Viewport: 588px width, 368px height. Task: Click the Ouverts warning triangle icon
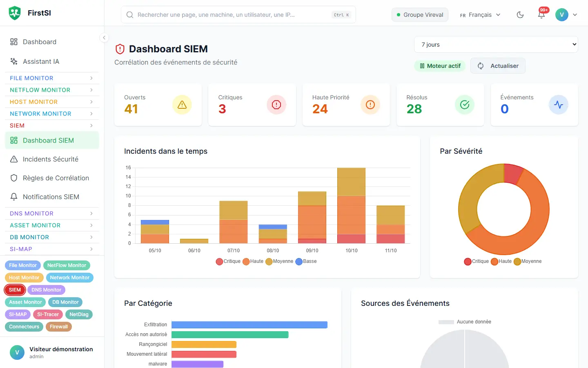click(x=182, y=105)
